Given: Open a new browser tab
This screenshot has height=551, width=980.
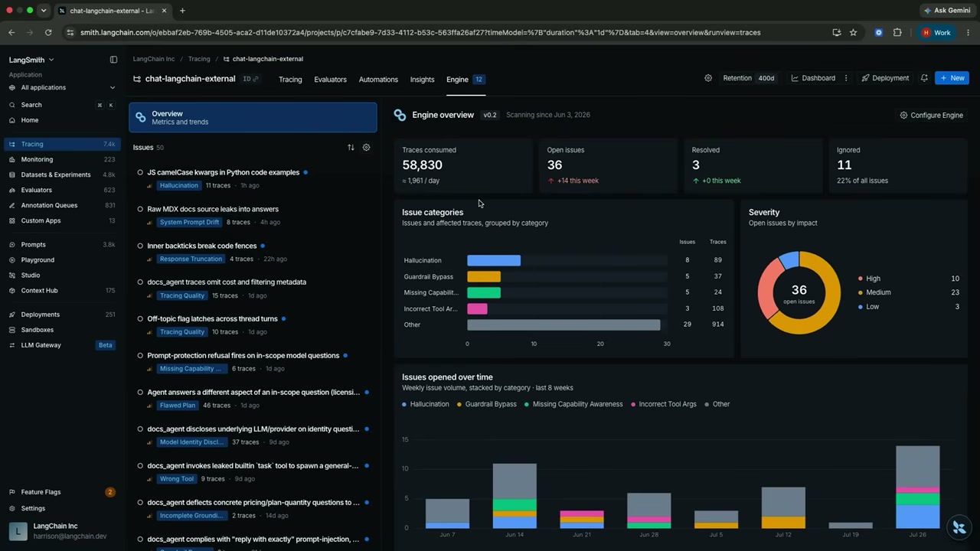Looking at the screenshot, I should (x=182, y=11).
